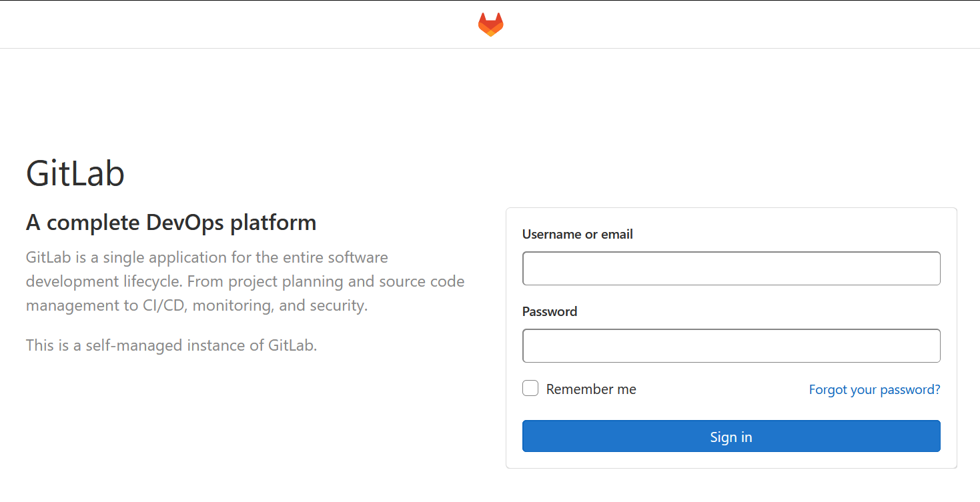Click the word "DevOps" in the subheading
980x502 pixels.
[x=185, y=223]
